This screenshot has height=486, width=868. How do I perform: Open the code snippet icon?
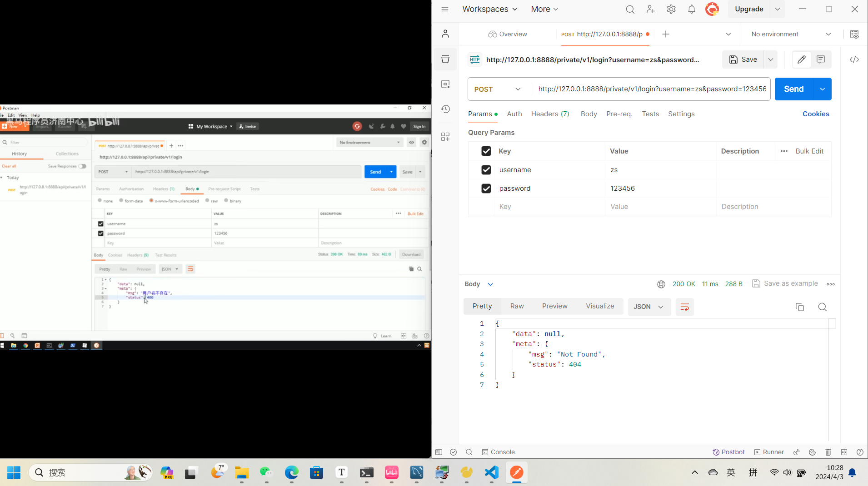point(854,60)
